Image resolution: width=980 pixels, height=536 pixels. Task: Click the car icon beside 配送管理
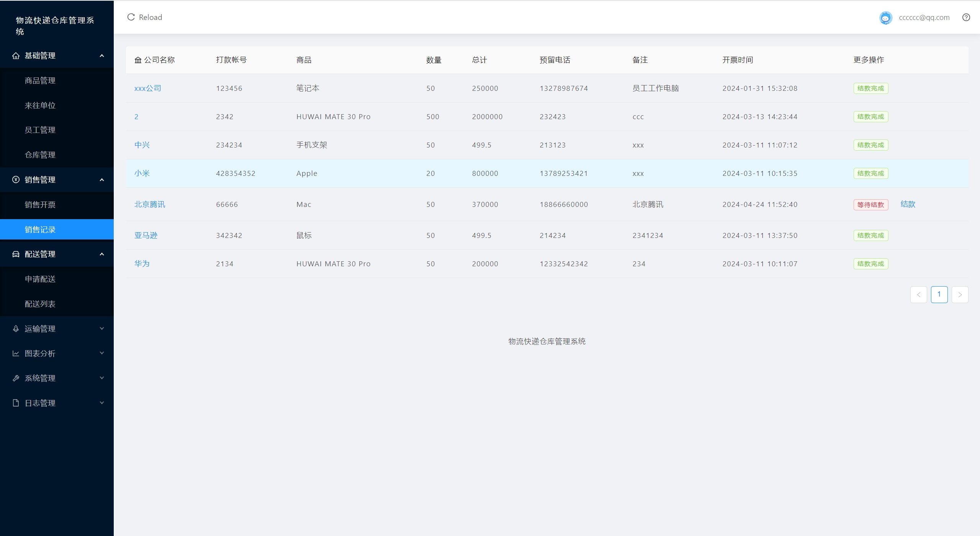coord(16,254)
